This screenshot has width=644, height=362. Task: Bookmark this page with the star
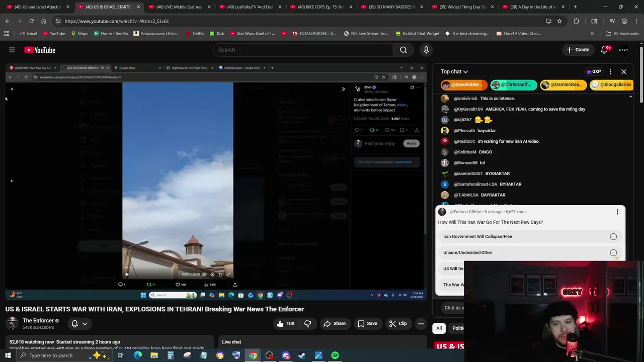(x=559, y=21)
